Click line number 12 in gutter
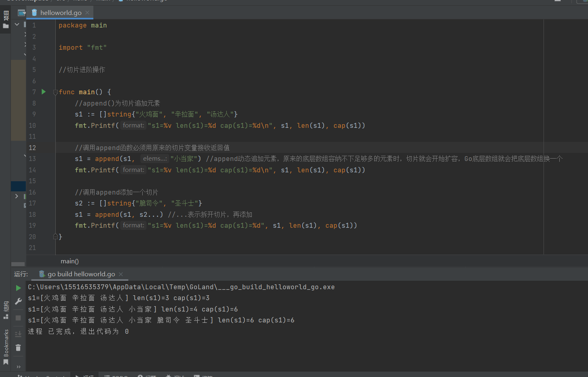Viewport: 588px width, 377px height. 32,148
